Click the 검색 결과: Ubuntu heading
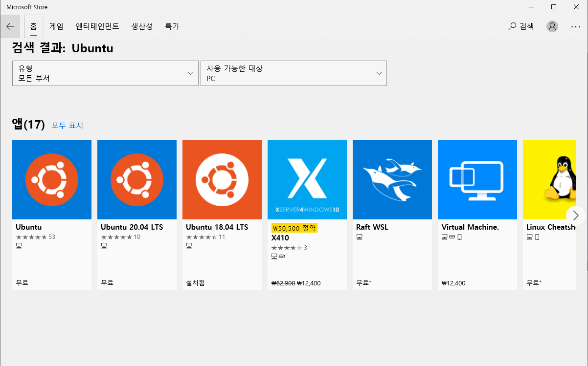 coord(63,48)
